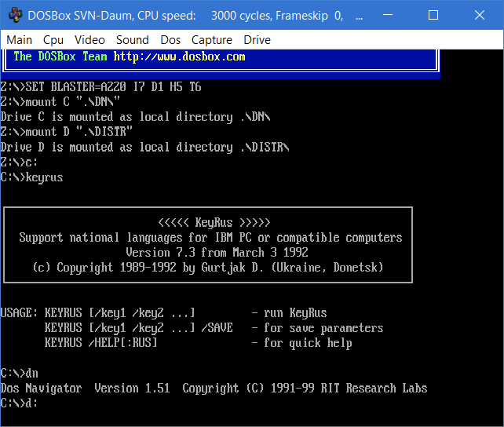Viewport: 504px width, 427px height.
Task: Open the Sound menu
Action: 133,40
